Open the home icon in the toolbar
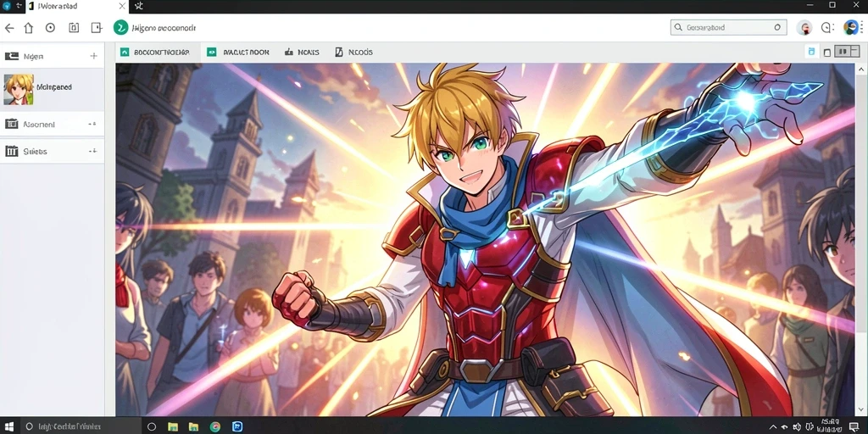The height and width of the screenshot is (434, 868). pos(29,28)
